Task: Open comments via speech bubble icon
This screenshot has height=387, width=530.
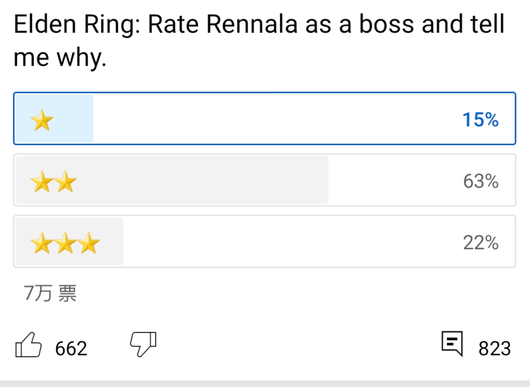Action: coord(452,343)
